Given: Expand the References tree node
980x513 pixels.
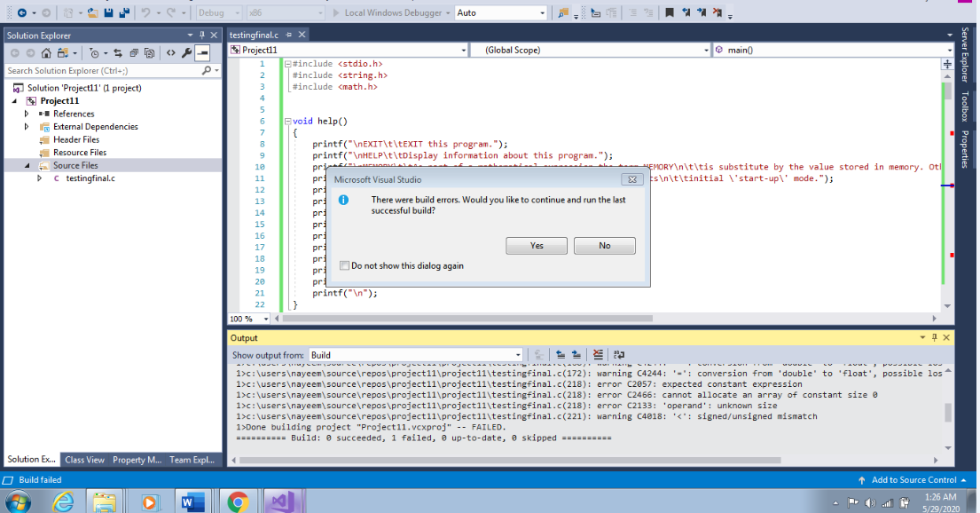Looking at the screenshot, I should 27,114.
